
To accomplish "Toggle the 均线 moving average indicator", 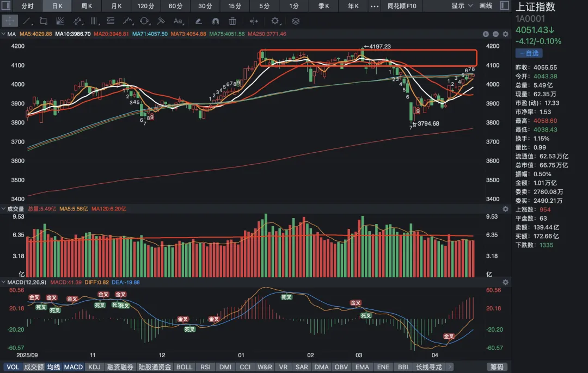I will [53, 367].
